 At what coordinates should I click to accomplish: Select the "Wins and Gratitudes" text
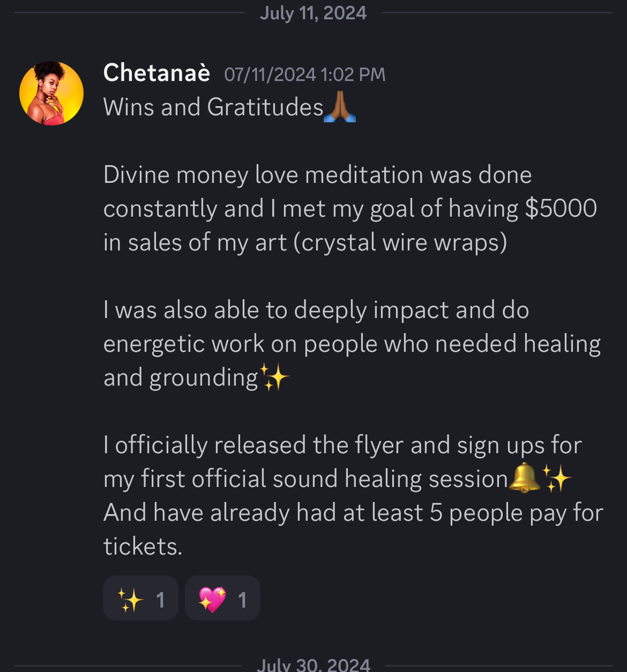click(x=213, y=107)
